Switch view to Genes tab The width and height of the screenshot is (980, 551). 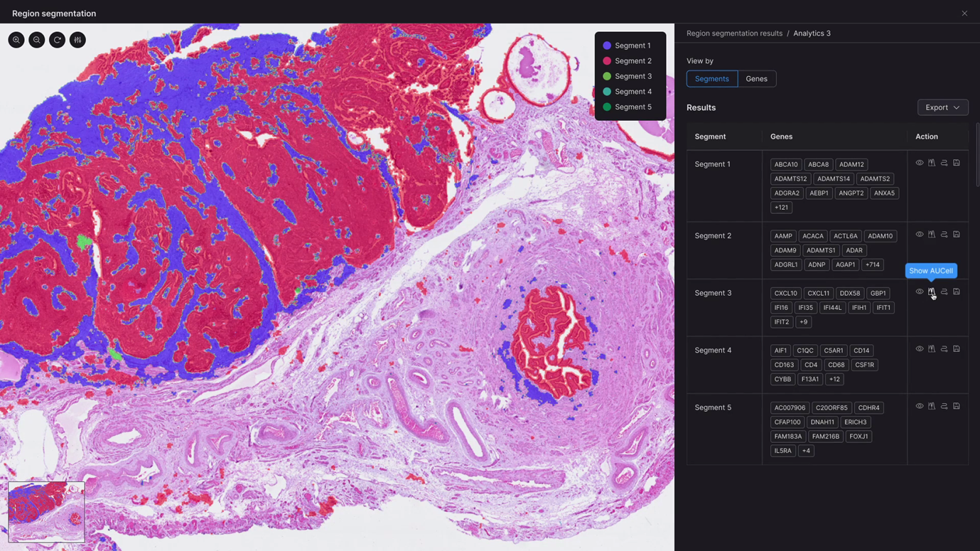point(756,79)
